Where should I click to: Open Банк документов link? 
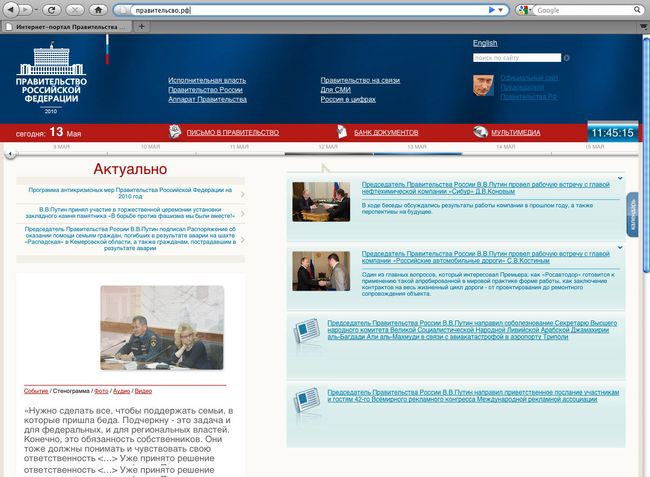[x=386, y=133]
